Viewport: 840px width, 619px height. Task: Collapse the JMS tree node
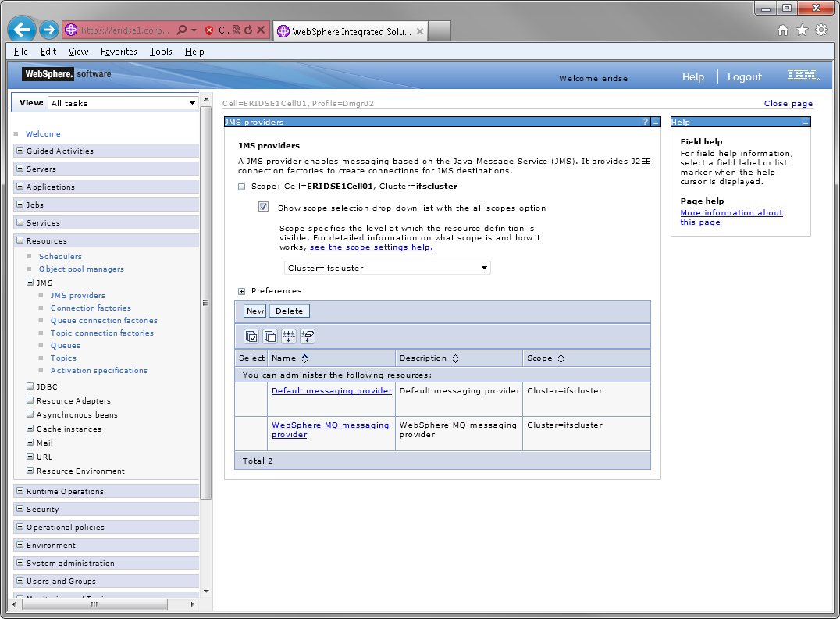[x=30, y=283]
